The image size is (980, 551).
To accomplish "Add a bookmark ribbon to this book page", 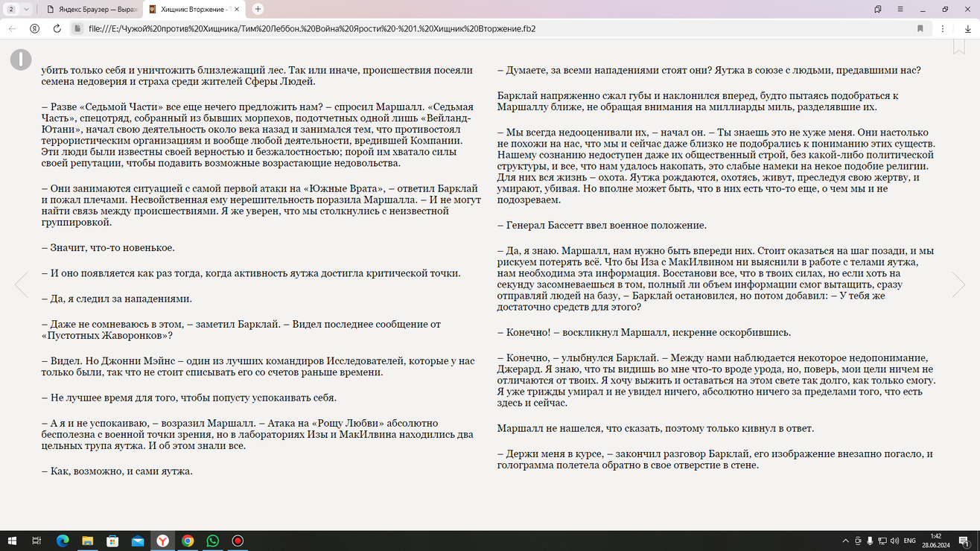I will [959, 45].
